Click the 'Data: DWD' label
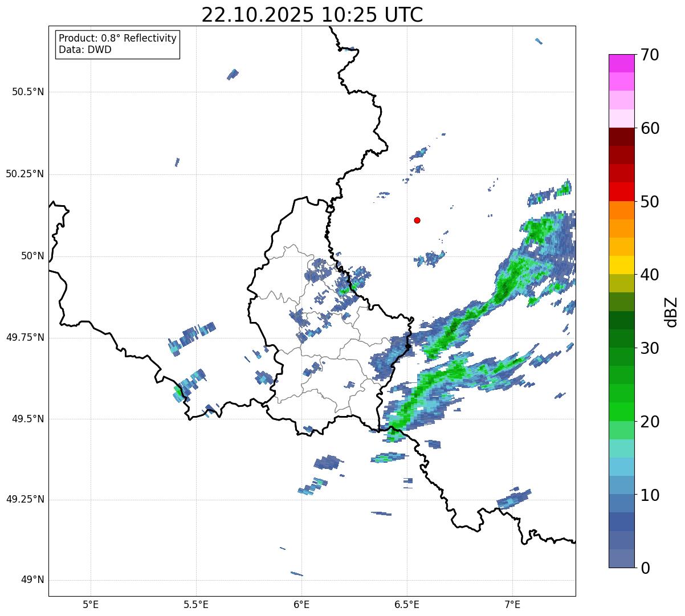 coord(85,50)
